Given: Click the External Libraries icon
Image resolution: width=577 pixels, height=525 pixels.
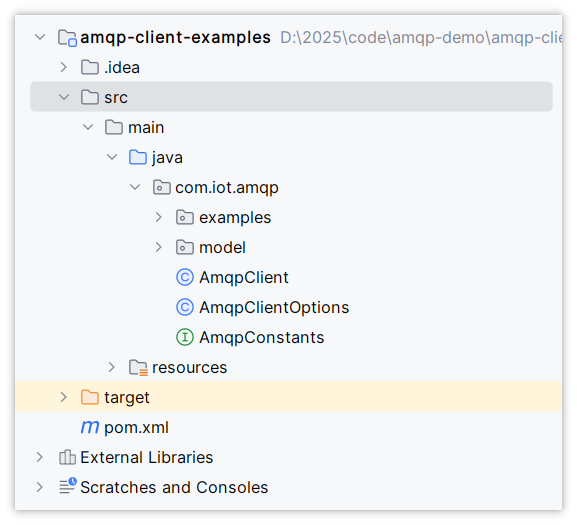Looking at the screenshot, I should point(67,457).
